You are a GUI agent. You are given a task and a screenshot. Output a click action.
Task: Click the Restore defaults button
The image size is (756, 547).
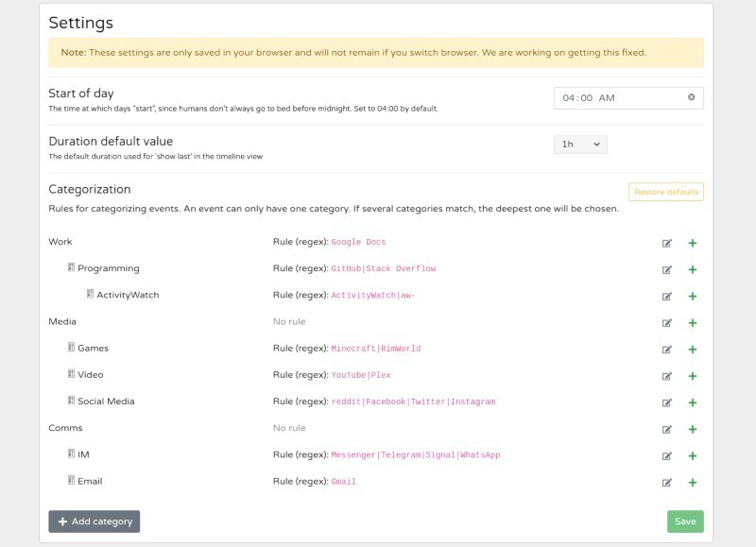pos(666,192)
